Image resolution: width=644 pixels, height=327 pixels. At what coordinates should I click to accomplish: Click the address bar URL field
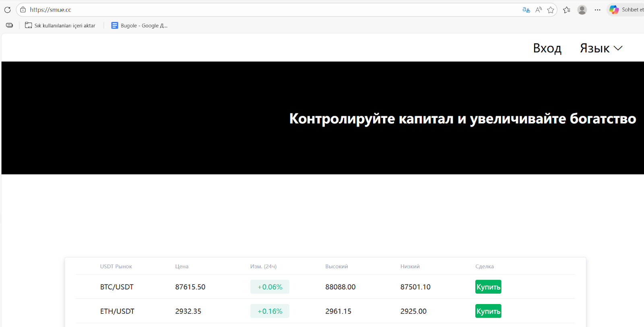point(242,10)
